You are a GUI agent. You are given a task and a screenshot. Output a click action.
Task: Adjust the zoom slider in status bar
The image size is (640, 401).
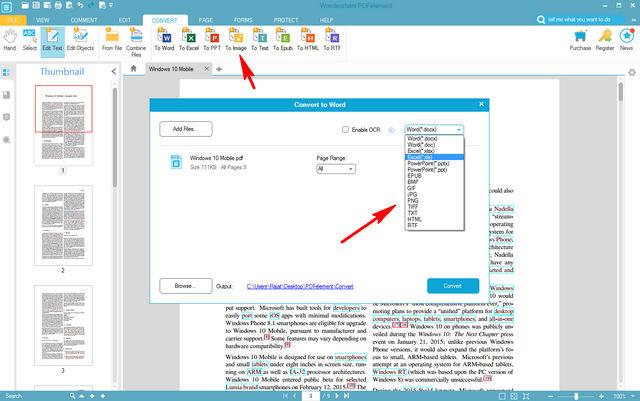576,396
